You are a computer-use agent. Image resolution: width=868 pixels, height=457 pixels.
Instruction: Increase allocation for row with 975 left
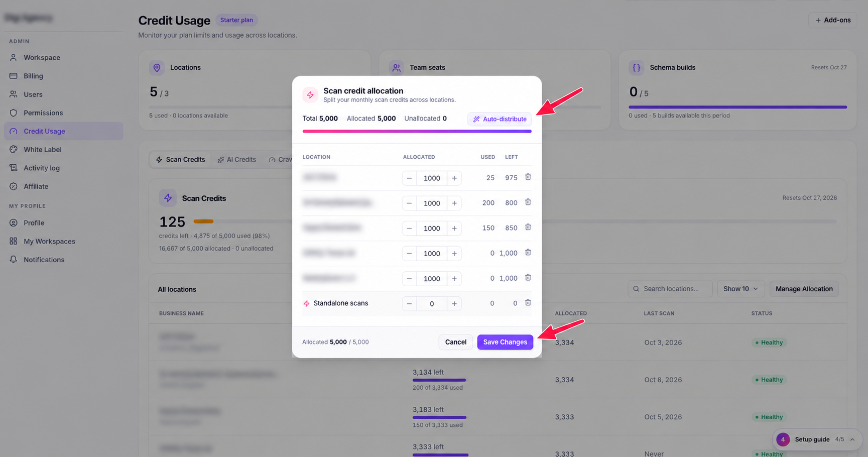click(x=454, y=178)
